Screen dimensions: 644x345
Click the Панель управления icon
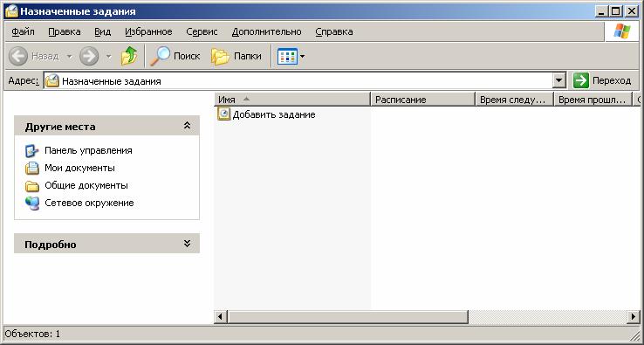[32, 151]
